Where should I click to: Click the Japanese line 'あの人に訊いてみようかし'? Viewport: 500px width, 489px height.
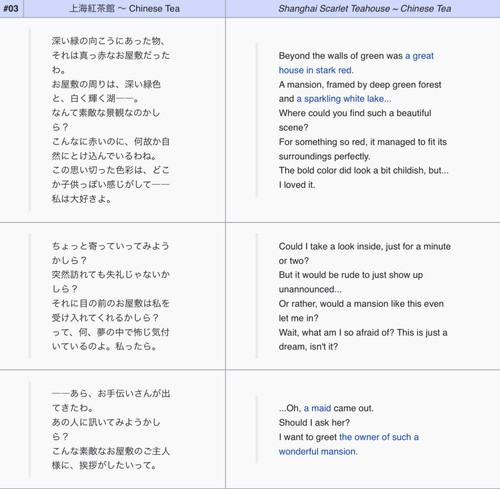pos(106,422)
